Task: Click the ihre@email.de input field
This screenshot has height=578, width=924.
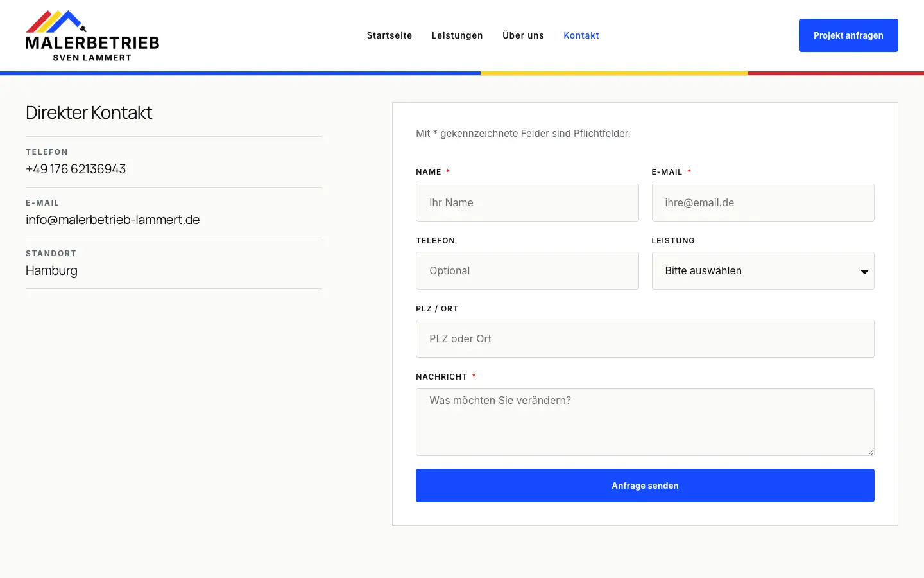Action: click(x=763, y=202)
